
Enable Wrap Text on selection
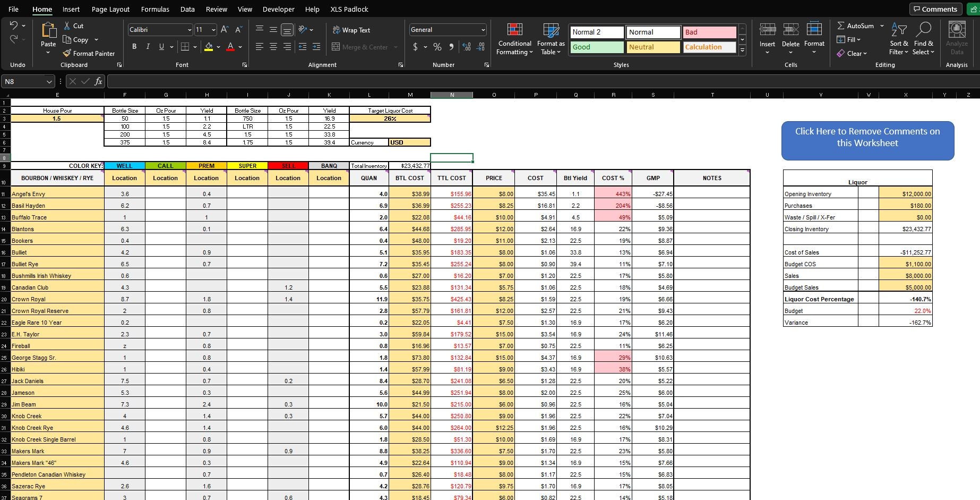351,30
